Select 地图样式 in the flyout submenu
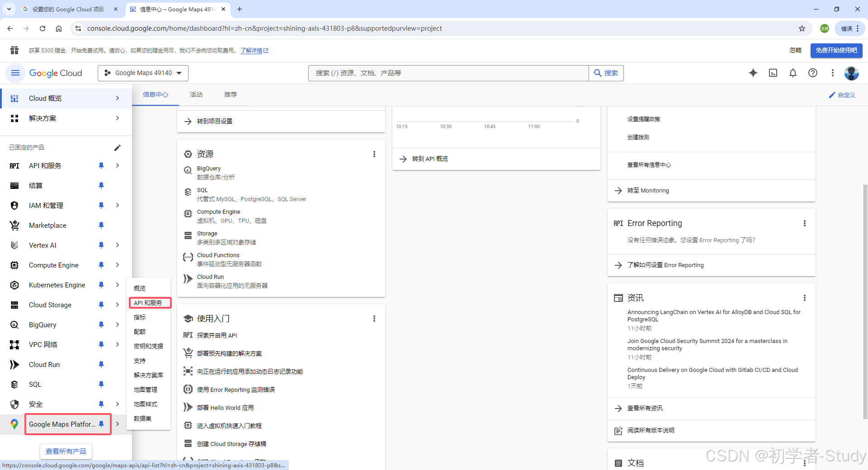The image size is (868, 470). coord(149,404)
